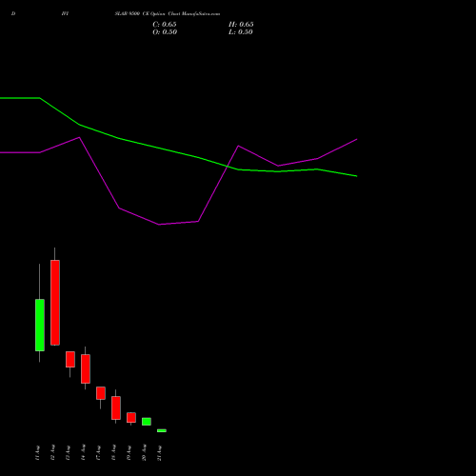476x476 pixels.
Task: Select the 14 Aug red candlestick
Action: click(x=86, y=368)
